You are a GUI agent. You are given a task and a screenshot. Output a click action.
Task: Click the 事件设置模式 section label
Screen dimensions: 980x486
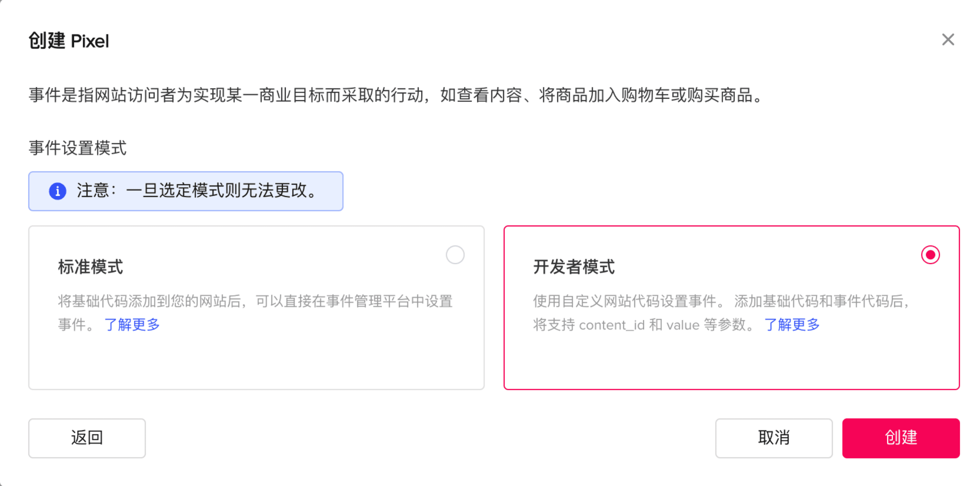tap(78, 148)
